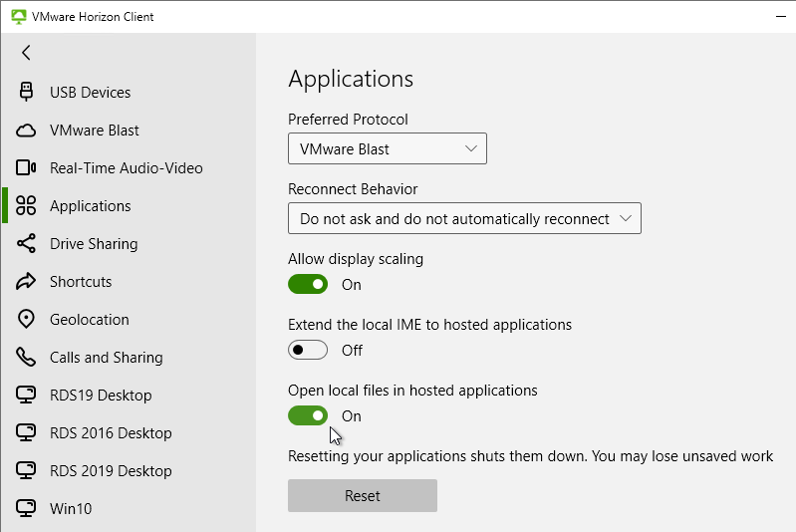Click the Drive Sharing share icon

26,244
